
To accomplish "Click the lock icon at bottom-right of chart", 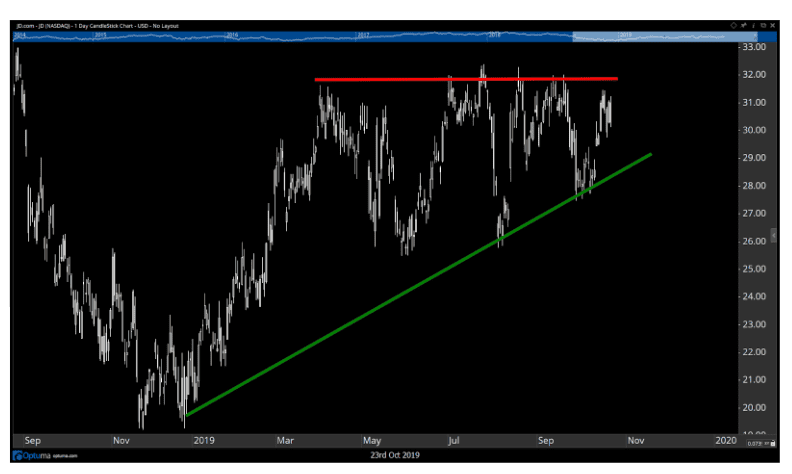I will click(773, 443).
